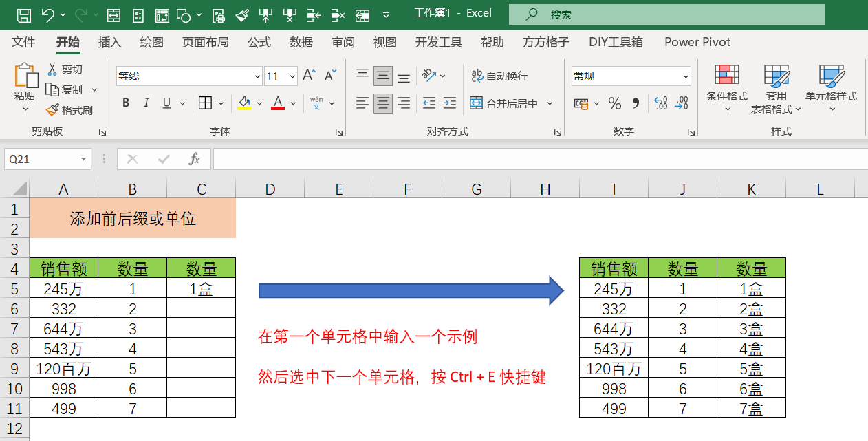This screenshot has height=441, width=868.
Task: Click the search box (搜索)
Action: pos(667,14)
